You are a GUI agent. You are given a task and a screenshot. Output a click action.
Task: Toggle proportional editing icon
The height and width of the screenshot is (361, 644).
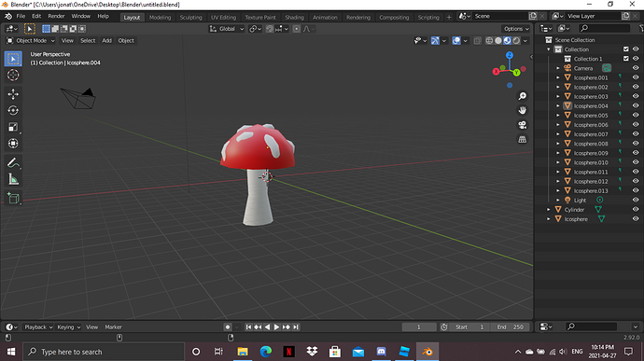click(x=297, y=29)
